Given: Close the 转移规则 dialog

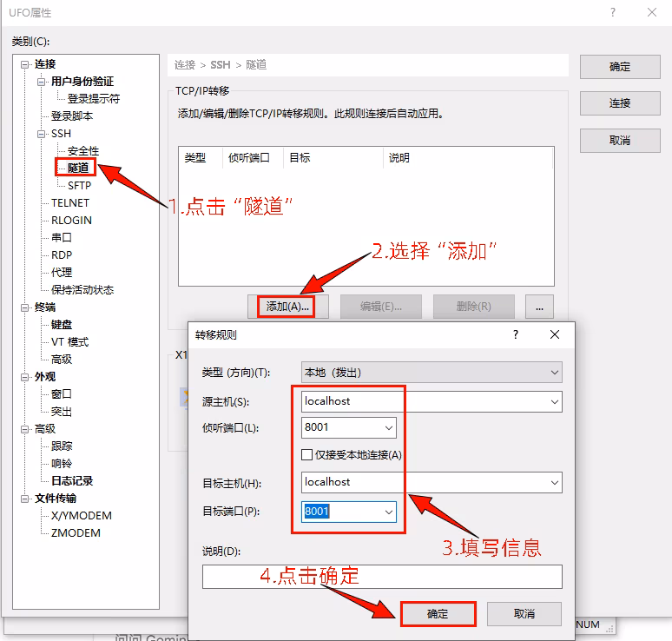Looking at the screenshot, I should click(x=555, y=335).
